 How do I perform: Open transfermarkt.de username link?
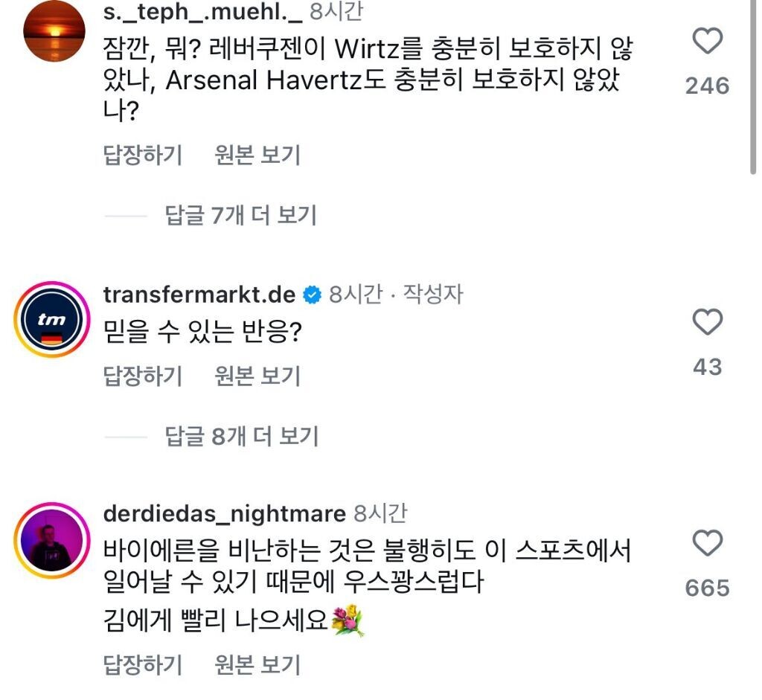[199, 295]
